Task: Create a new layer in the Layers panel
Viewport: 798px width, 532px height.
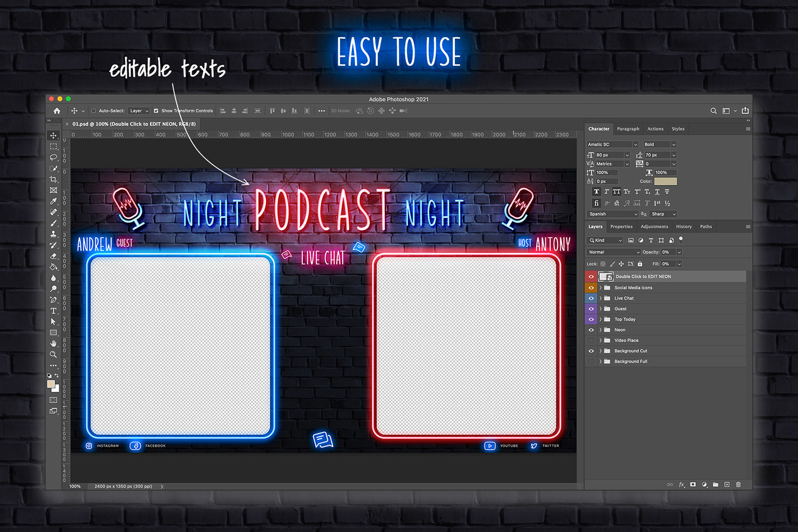Action: click(x=727, y=485)
